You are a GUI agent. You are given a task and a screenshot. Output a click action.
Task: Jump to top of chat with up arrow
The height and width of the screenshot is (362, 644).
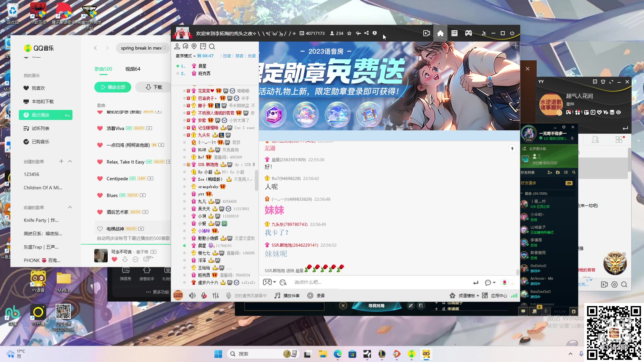click(x=512, y=148)
